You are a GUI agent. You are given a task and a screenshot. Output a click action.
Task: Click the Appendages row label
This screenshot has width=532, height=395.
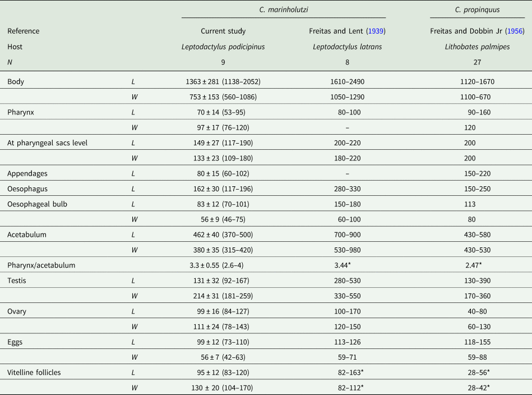click(26, 173)
